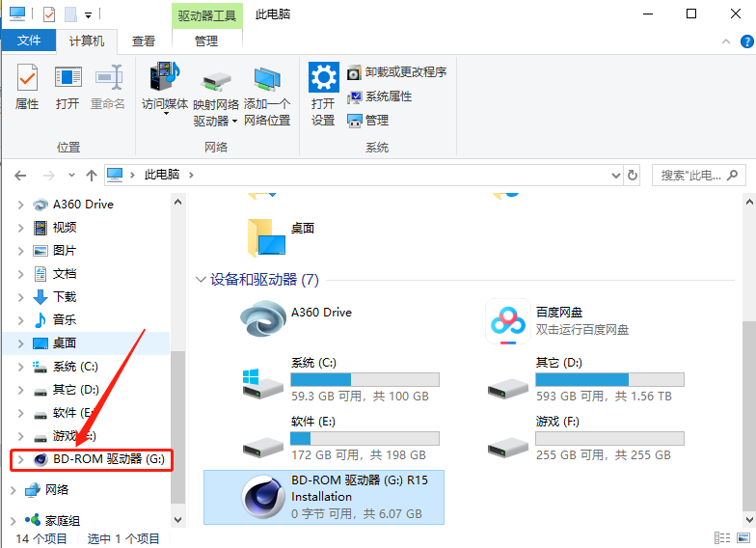Image resolution: width=756 pixels, height=548 pixels.
Task: Click the 下载 blue arrow icon in tree
Action: (40, 297)
